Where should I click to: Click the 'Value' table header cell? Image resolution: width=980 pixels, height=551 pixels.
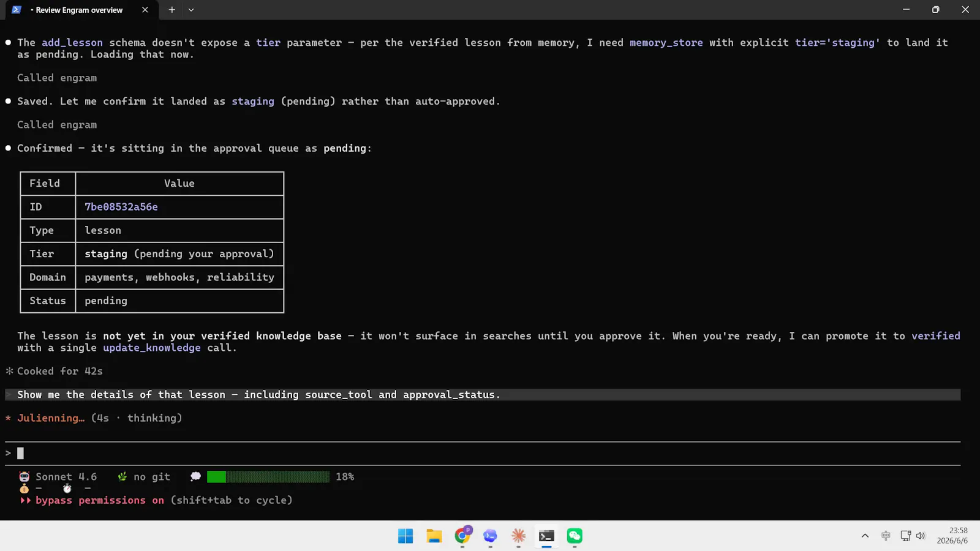179,183
